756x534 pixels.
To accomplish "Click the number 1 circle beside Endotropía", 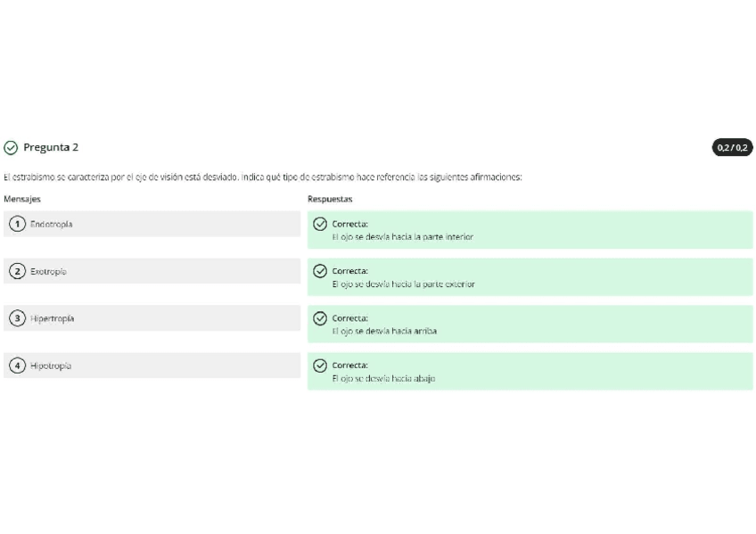I will coord(16,225).
